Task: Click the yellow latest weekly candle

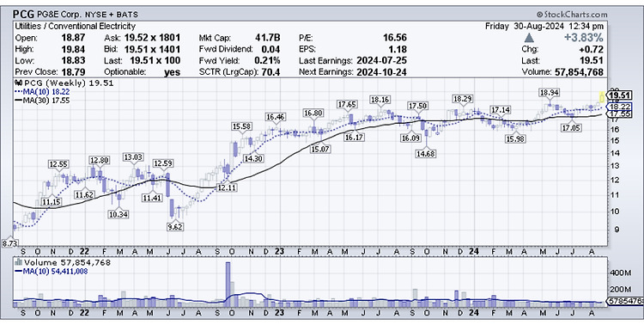Action: click(x=602, y=96)
